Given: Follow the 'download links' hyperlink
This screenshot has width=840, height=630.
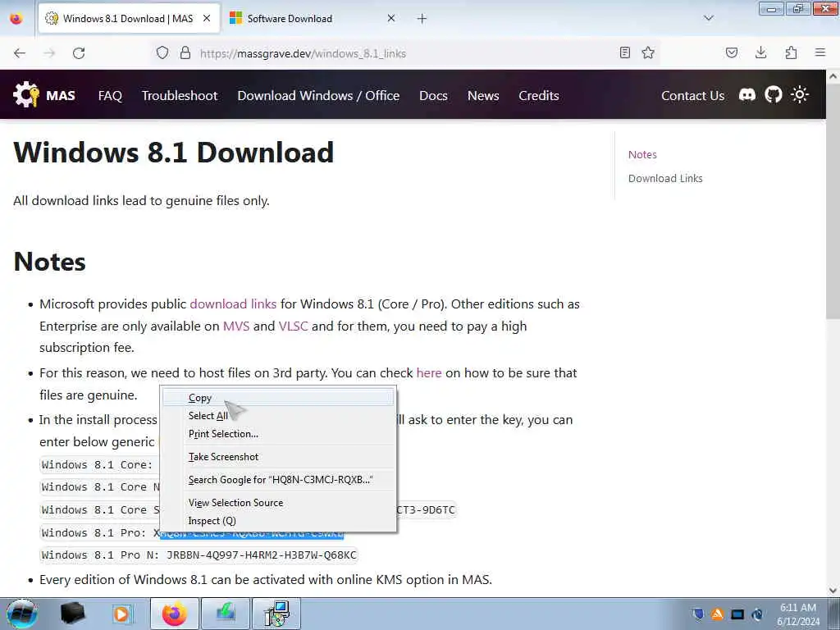Looking at the screenshot, I should pyautogui.click(x=233, y=304).
